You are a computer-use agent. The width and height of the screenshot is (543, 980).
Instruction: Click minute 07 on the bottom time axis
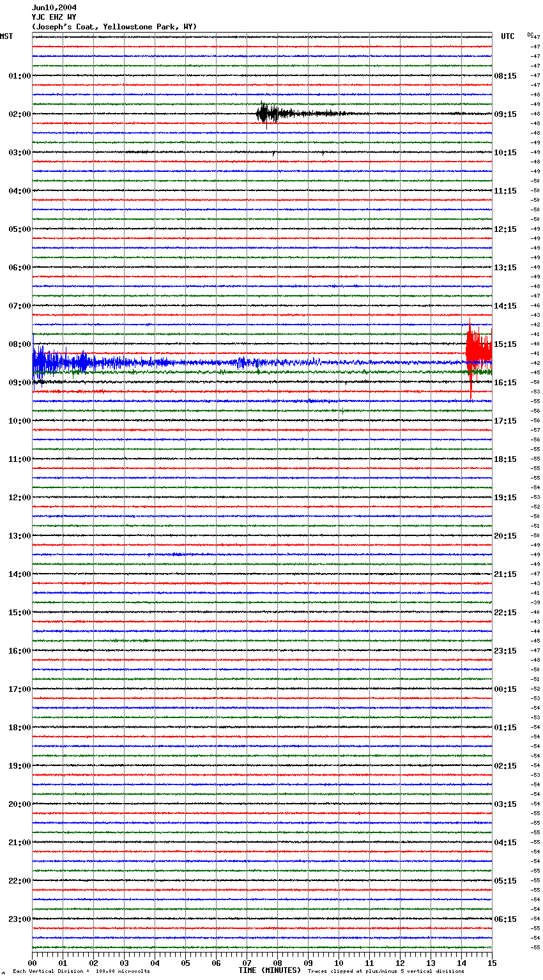pyautogui.click(x=247, y=962)
